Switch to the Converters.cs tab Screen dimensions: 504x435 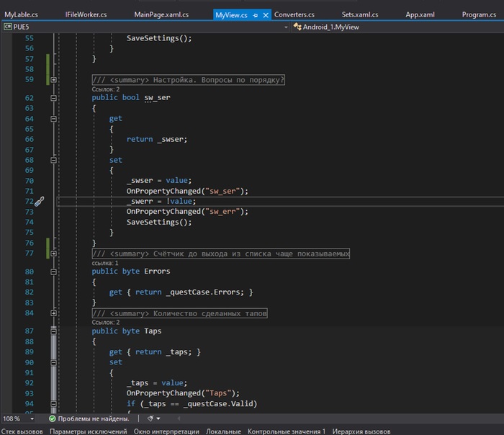click(294, 14)
